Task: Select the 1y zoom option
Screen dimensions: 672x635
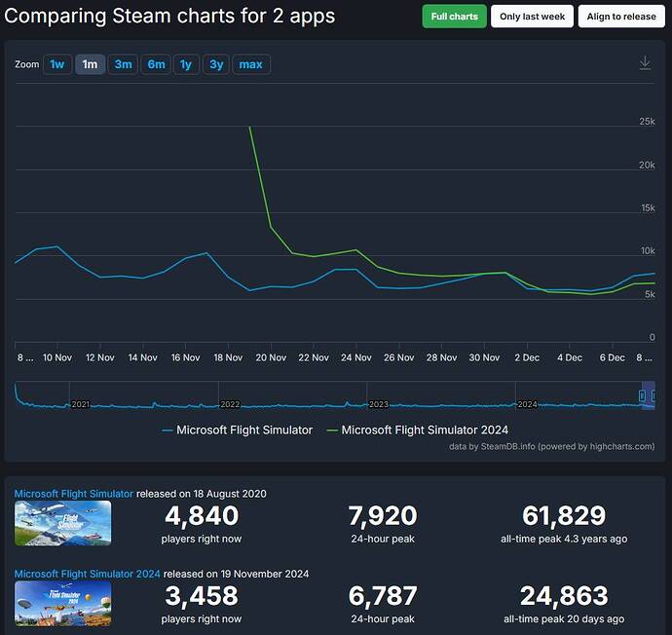Action: 186,64
